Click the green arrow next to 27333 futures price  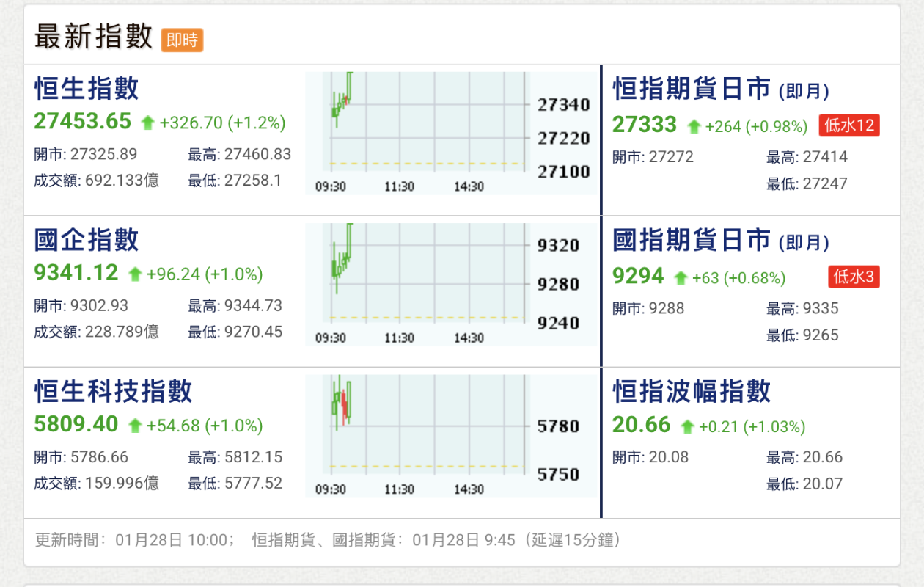[x=694, y=127]
